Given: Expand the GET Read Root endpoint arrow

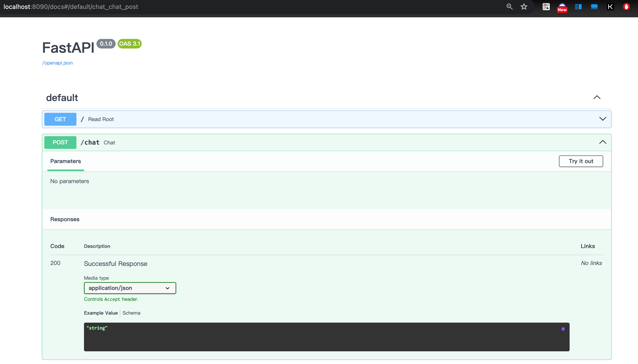Looking at the screenshot, I should click(x=602, y=119).
